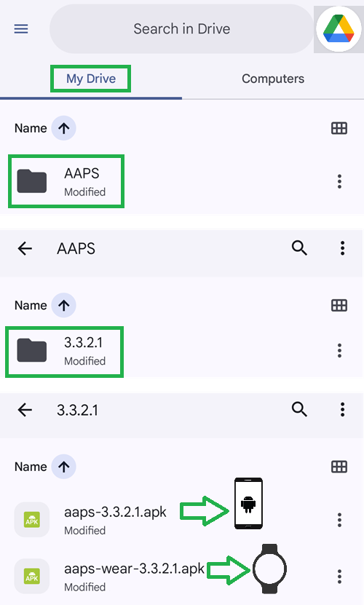Open overflow menu in AAPS folder header

pos(342,248)
